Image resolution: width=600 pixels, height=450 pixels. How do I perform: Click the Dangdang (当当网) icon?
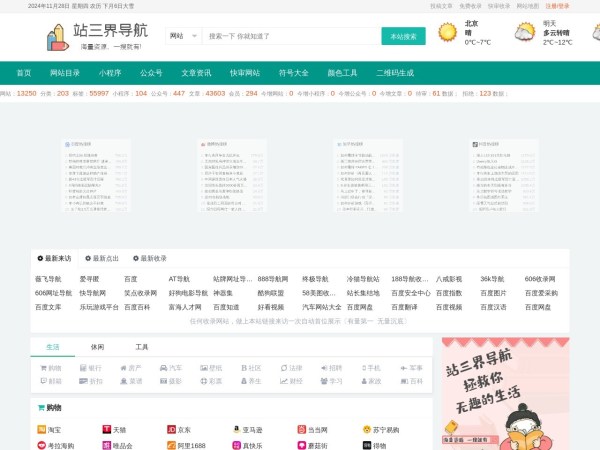(x=301, y=429)
